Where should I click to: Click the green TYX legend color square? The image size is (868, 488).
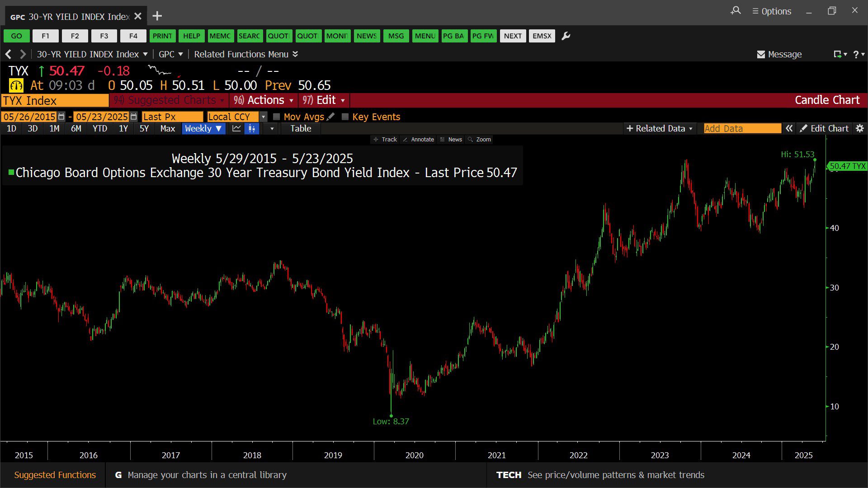click(x=11, y=172)
